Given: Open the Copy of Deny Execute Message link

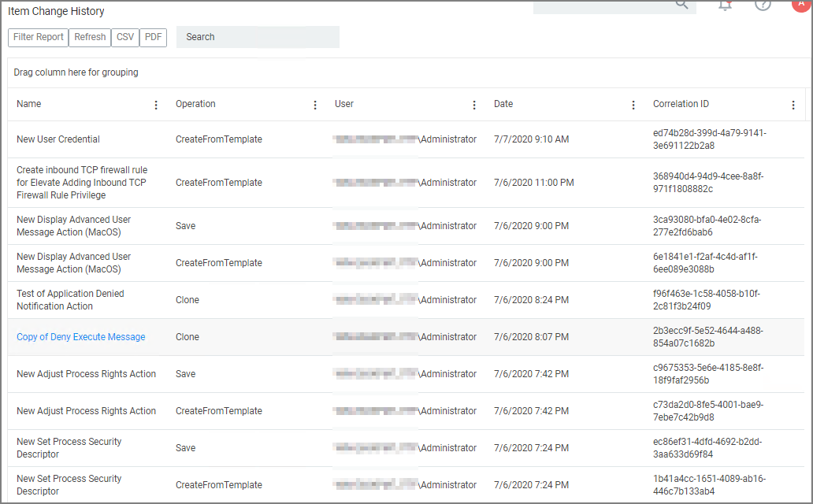Looking at the screenshot, I should [81, 337].
